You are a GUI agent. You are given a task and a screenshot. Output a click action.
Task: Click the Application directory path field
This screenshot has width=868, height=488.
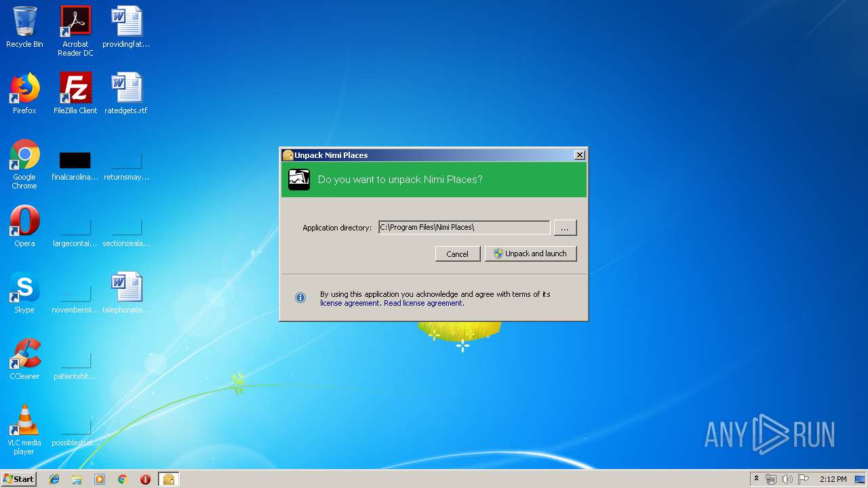[464, 227]
